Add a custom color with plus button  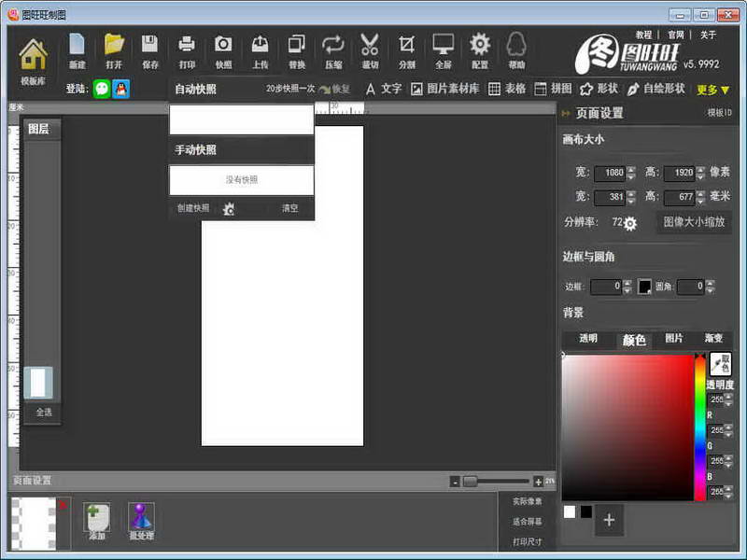(609, 520)
